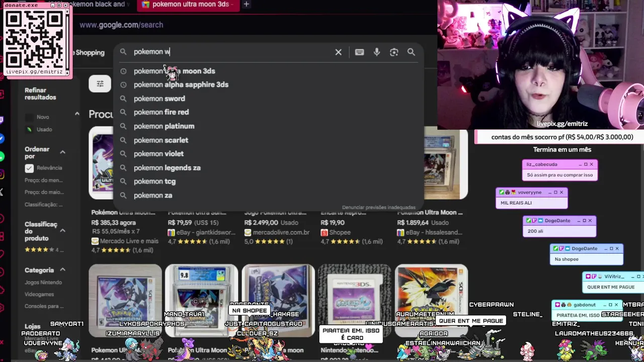The height and width of the screenshot is (362, 644).
Task: Tick the Novo condition checkbox
Action: [29, 117]
